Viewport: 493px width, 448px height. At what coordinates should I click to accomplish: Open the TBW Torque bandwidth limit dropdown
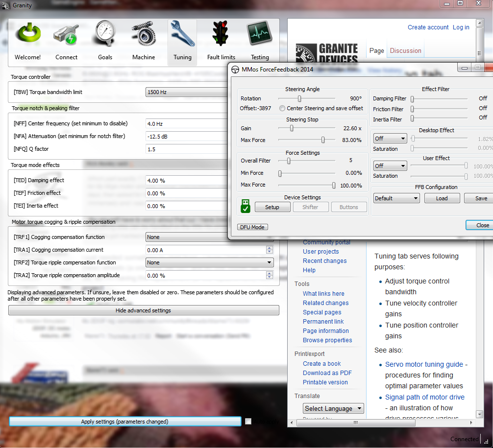[x=187, y=92]
